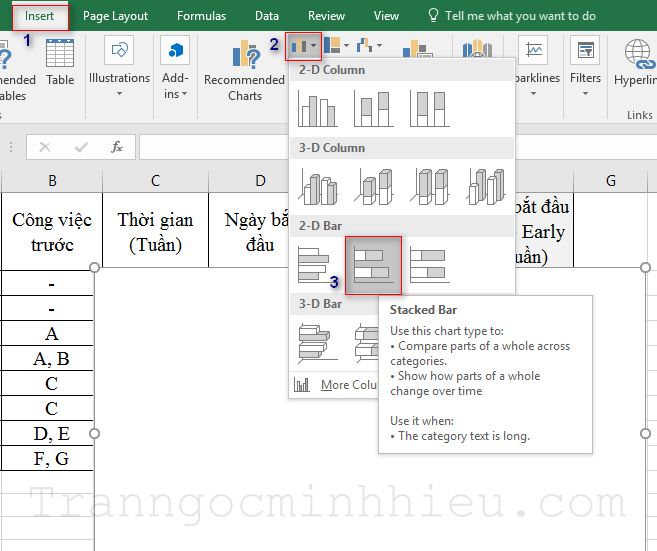Pick the 100% Stacked Column chart
The height and width of the screenshot is (551, 657).
(429, 108)
